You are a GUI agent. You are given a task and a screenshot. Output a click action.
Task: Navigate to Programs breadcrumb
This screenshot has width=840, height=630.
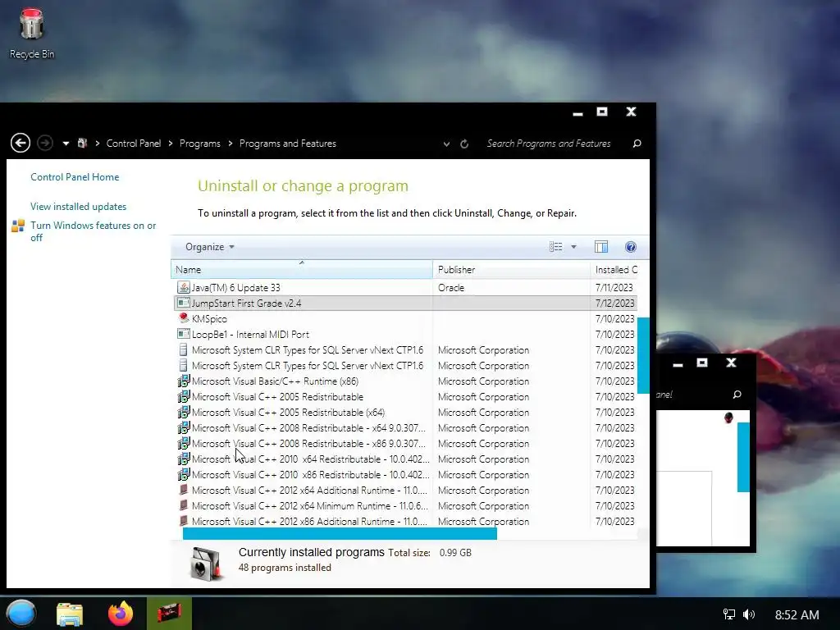tap(200, 144)
